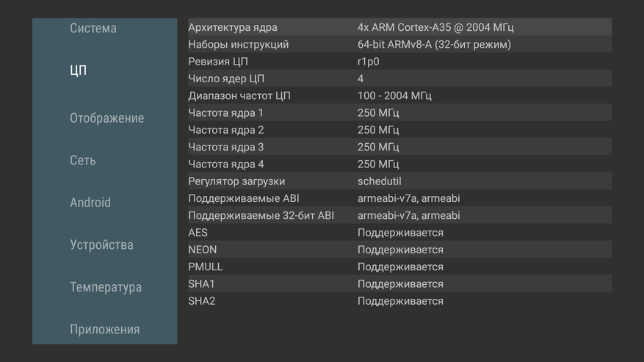Click the Наборы инструкций row
The height and width of the screenshot is (362, 644).
pos(399,44)
